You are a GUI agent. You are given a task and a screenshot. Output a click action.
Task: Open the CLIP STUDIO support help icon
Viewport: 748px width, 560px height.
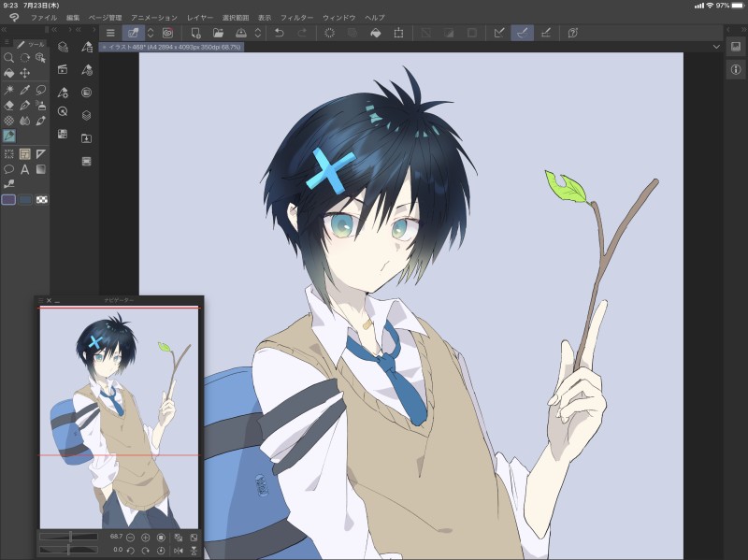[x=573, y=33]
